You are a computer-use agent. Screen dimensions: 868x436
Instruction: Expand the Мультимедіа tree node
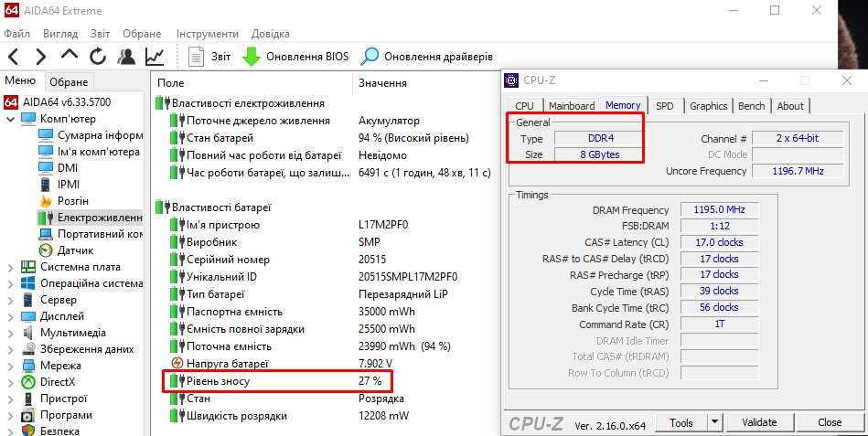tap(11, 333)
